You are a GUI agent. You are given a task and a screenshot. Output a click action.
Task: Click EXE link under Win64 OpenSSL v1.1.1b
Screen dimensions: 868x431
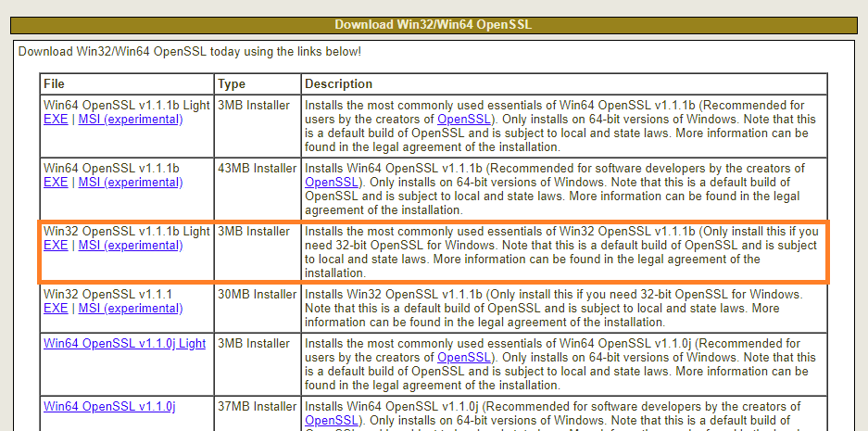[56, 183]
